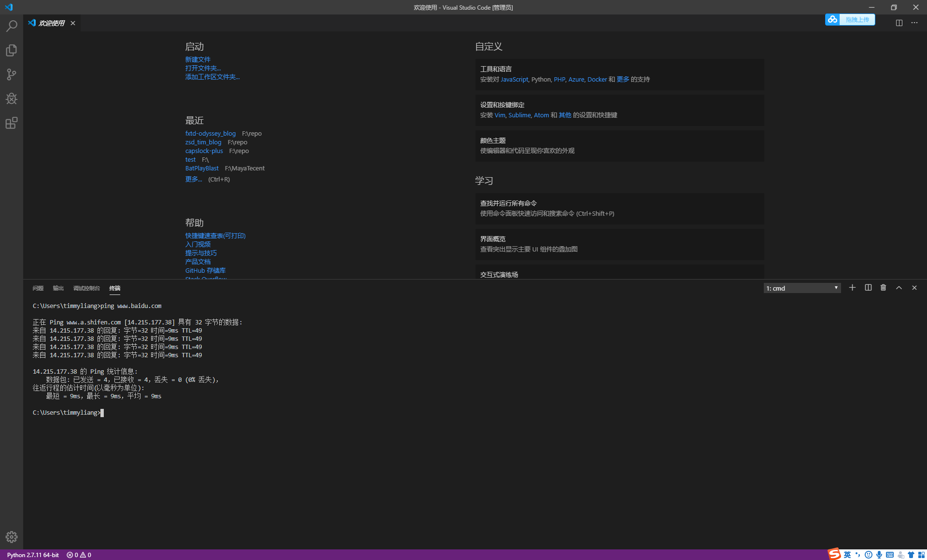This screenshot has width=927, height=560.
Task: Click the 添加工作区文件夹... link
Action: pos(212,77)
